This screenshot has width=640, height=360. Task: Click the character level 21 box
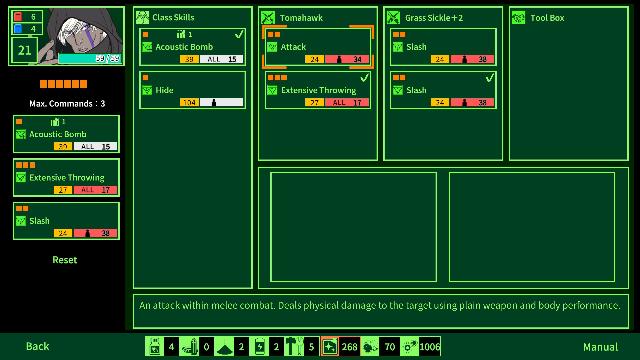point(24,50)
